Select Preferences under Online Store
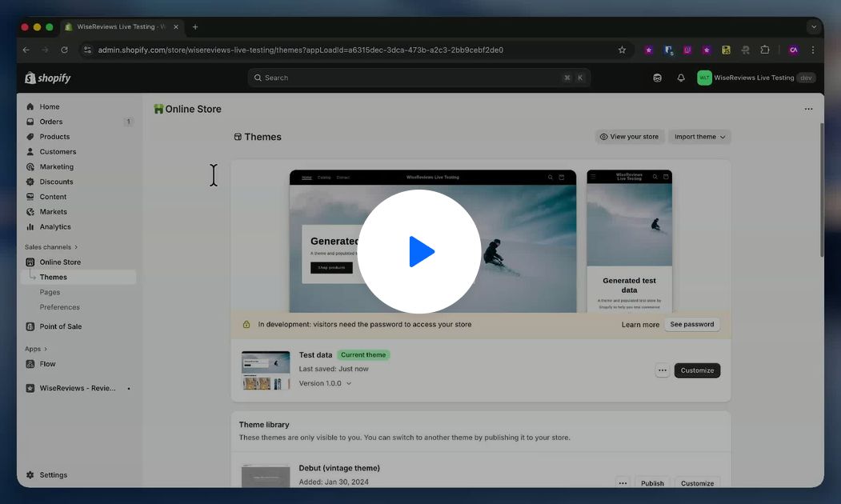The image size is (841, 504). click(x=59, y=307)
